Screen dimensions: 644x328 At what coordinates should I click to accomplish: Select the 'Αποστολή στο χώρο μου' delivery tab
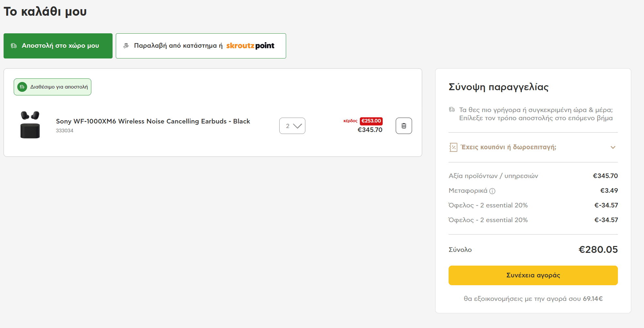58,46
